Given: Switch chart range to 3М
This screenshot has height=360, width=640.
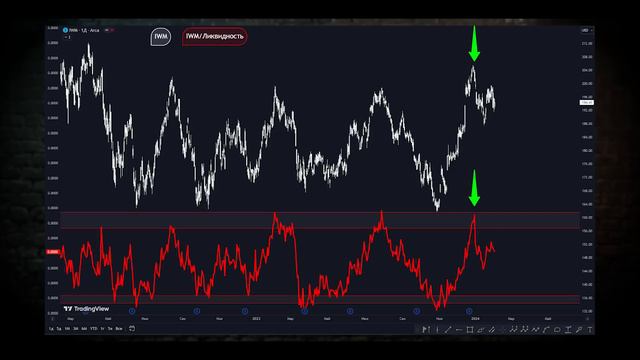Looking at the screenshot, I should coord(76,329).
